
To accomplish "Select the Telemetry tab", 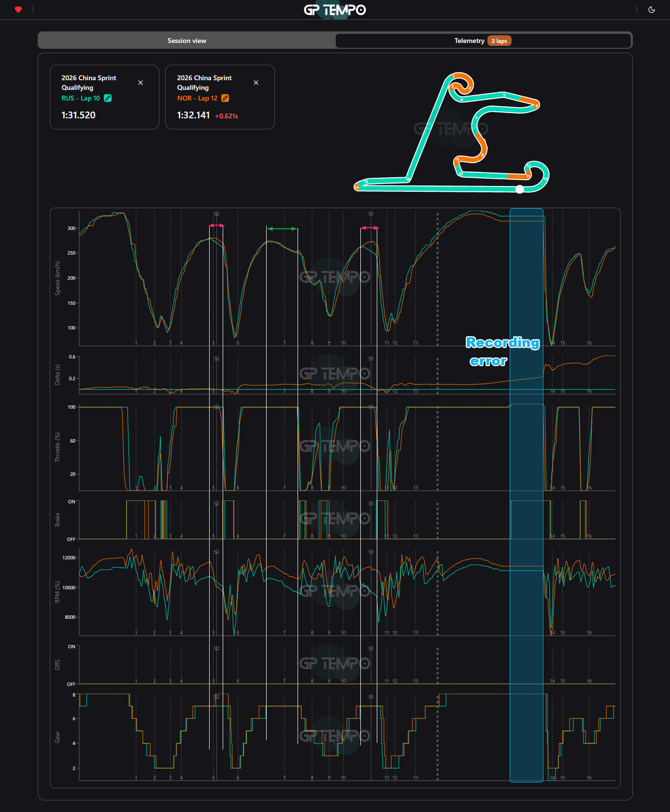I will pyautogui.click(x=469, y=41).
